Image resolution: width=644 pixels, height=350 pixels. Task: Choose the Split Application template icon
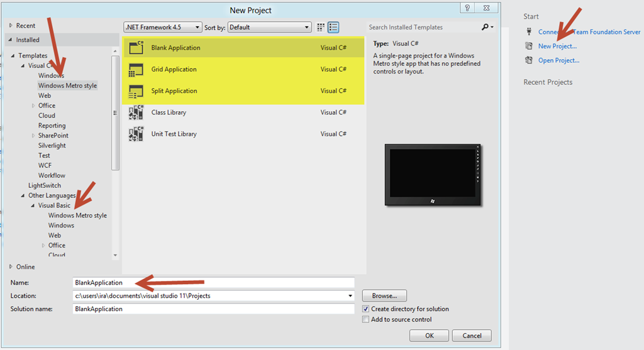(x=136, y=92)
